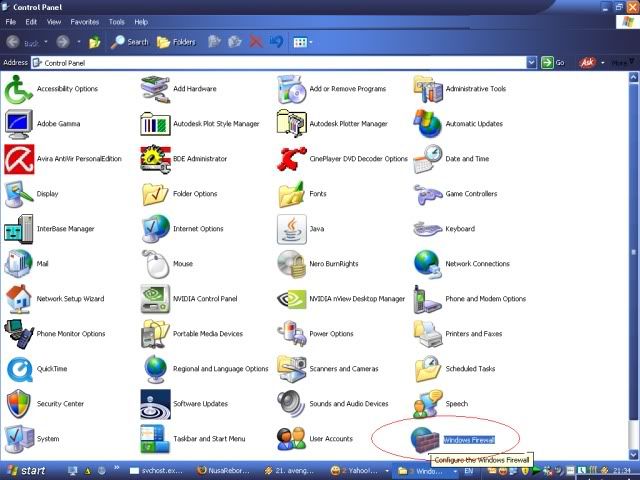
Task: Open Portable Media Devices icon
Action: 155,334
